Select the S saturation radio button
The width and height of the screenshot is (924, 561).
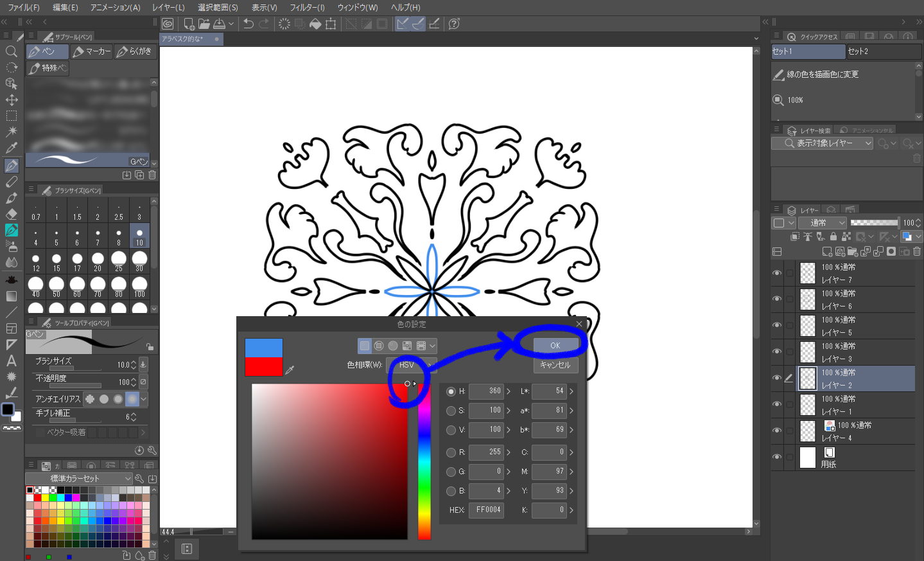[x=451, y=411]
